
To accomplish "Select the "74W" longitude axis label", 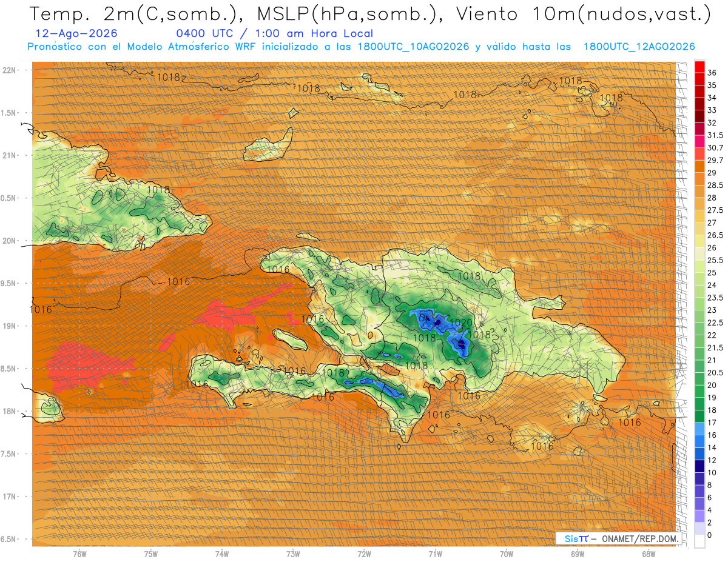I will coord(222,554).
